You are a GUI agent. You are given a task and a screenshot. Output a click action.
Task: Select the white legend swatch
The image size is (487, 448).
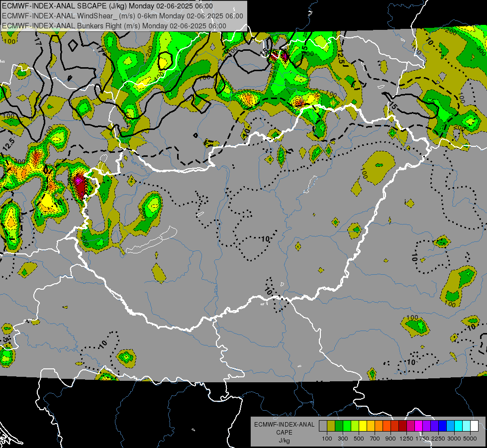pyautogui.click(x=474, y=426)
